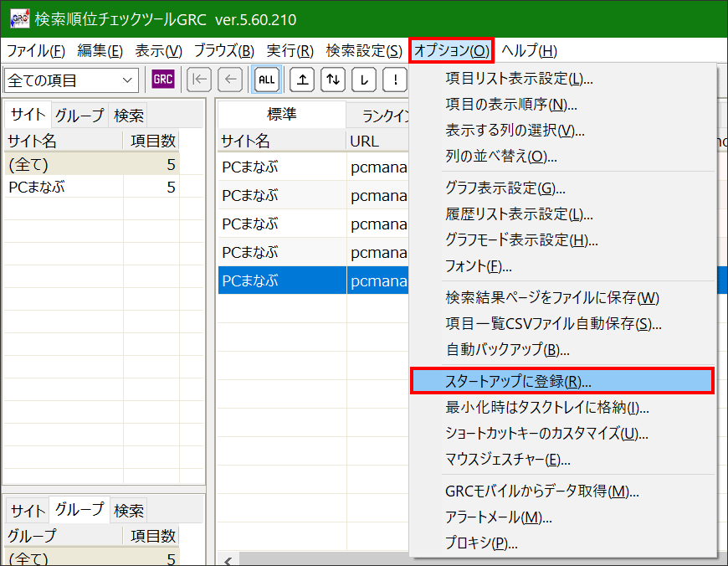Open the 実行(R) menu
This screenshot has width=728, height=566.
(290, 50)
